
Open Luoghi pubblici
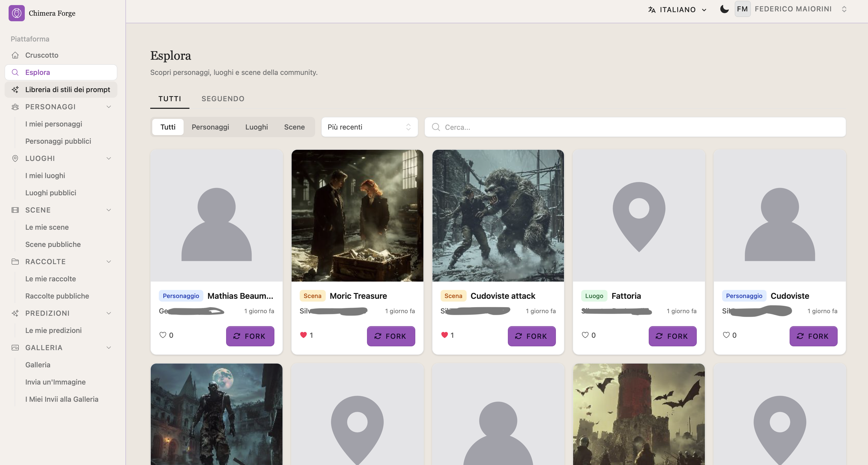coord(51,193)
